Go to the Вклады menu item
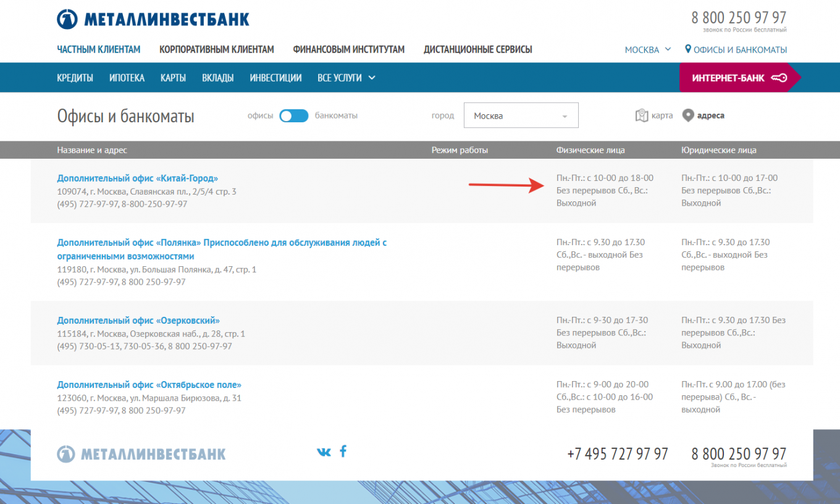This screenshot has width=840, height=504. (x=217, y=78)
